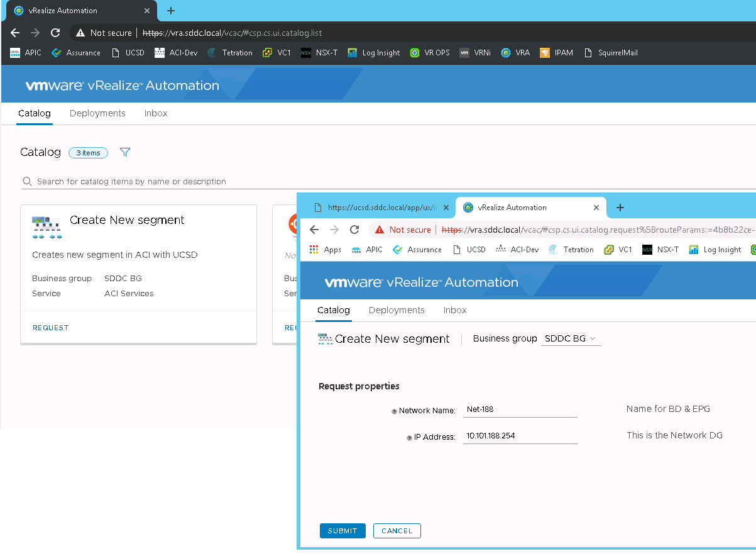Open the VC1 bookmark in the front window
The width and height of the screenshot is (756, 556).
618,250
